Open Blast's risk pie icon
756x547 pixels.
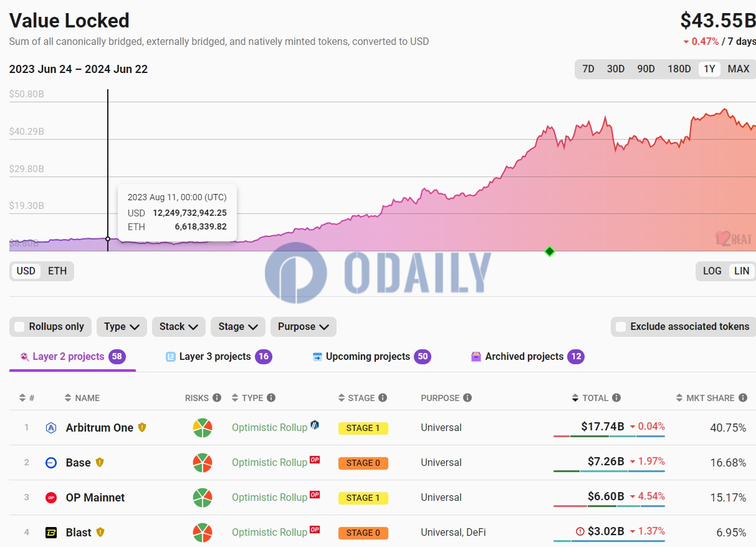202,533
